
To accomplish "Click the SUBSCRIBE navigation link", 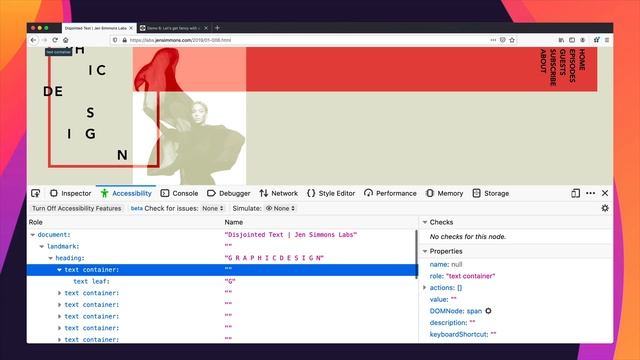I will pyautogui.click(x=553, y=67).
